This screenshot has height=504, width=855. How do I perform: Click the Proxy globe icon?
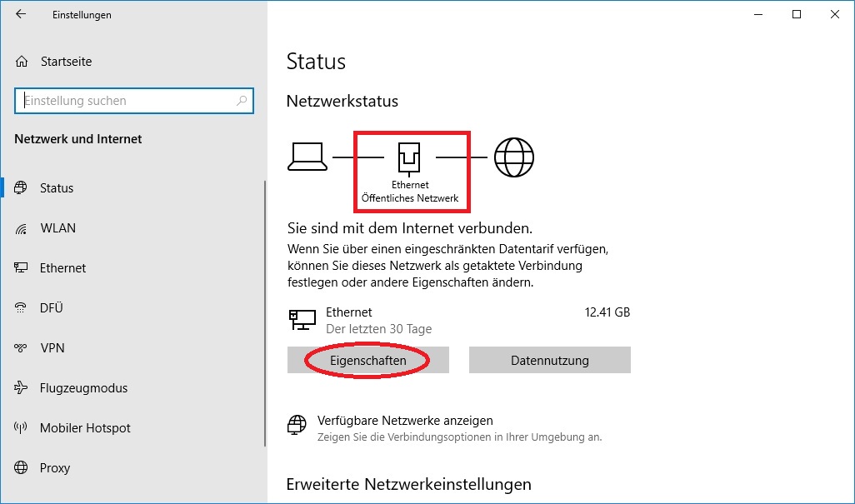[x=22, y=468]
